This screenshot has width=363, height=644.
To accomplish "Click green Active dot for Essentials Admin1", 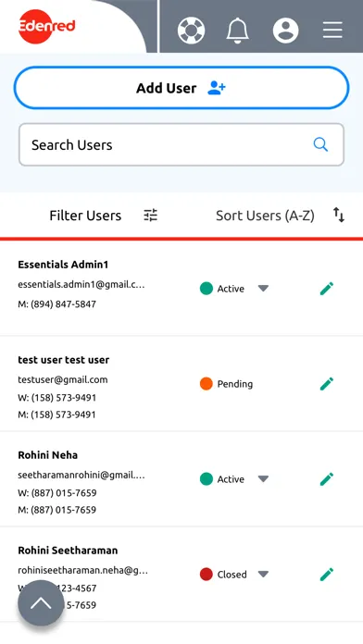I will coord(206,289).
